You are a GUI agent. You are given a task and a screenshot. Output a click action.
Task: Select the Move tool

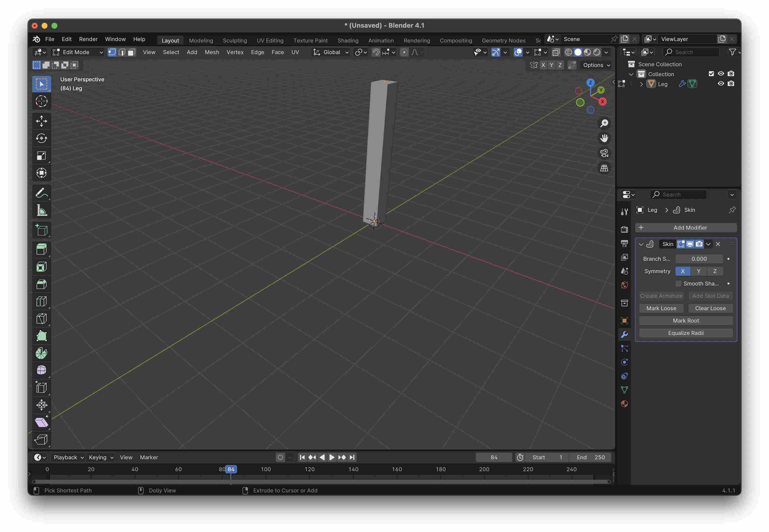pyautogui.click(x=41, y=121)
